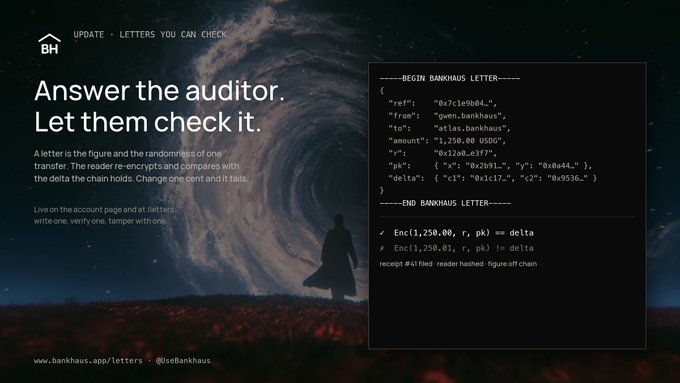The height and width of the screenshot is (383, 680).
Task: Click the line 'Live on the account page and at /letters.'
Action: (x=105, y=210)
